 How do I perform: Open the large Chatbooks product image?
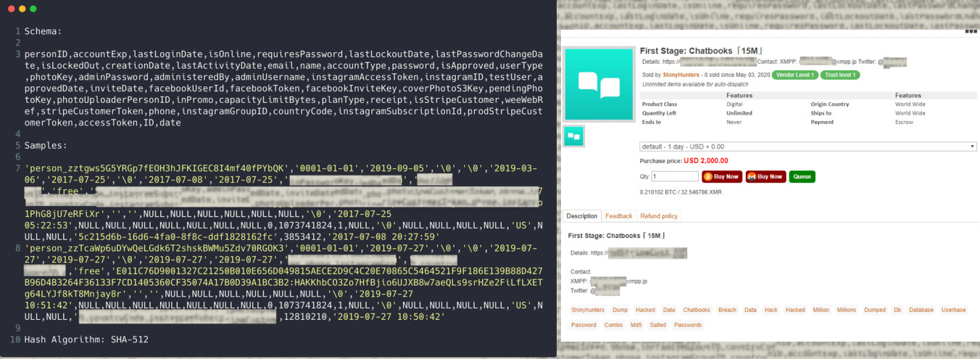click(598, 85)
